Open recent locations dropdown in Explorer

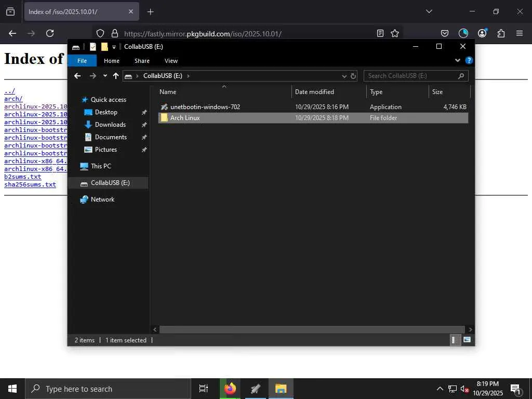105,76
